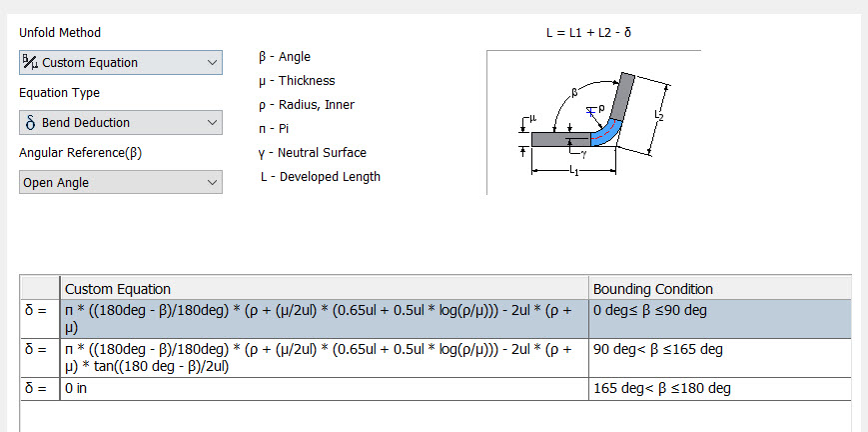This screenshot has height=432, width=868.
Task: Expand the Unfold Method dropdown arrow
Action: [x=212, y=63]
